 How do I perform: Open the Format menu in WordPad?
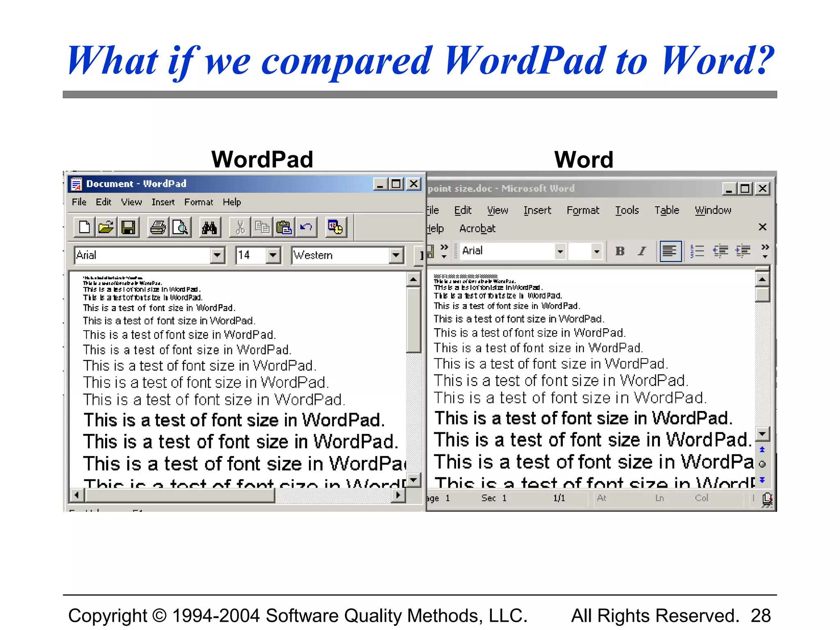pyautogui.click(x=199, y=202)
